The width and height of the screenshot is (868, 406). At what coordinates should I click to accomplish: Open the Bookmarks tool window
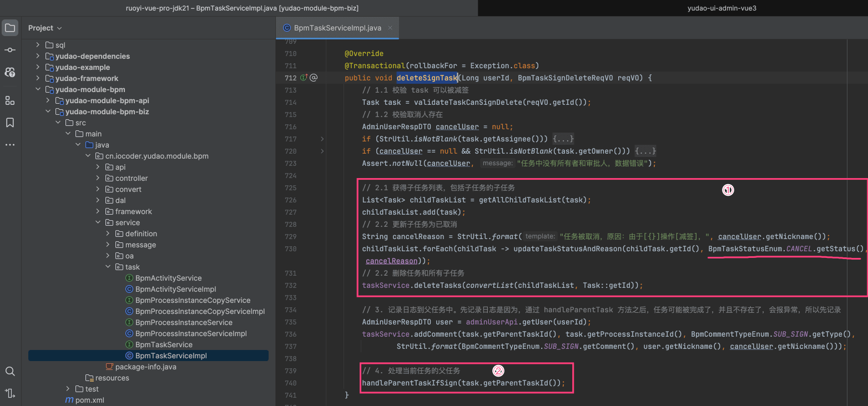click(x=10, y=123)
